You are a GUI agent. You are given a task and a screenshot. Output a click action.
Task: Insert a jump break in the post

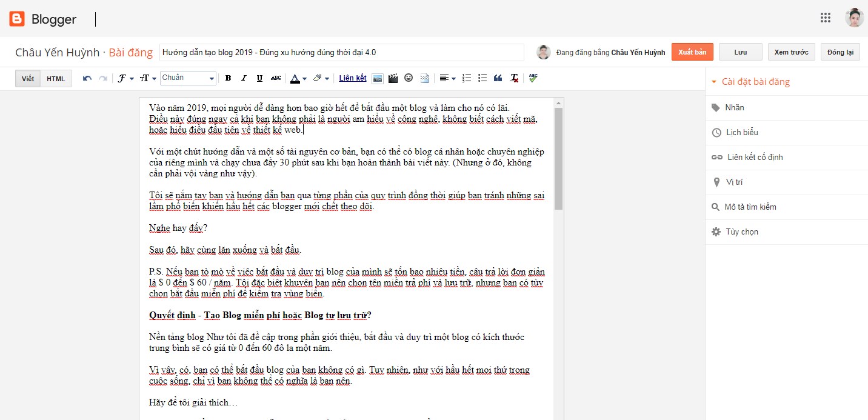pos(424,78)
